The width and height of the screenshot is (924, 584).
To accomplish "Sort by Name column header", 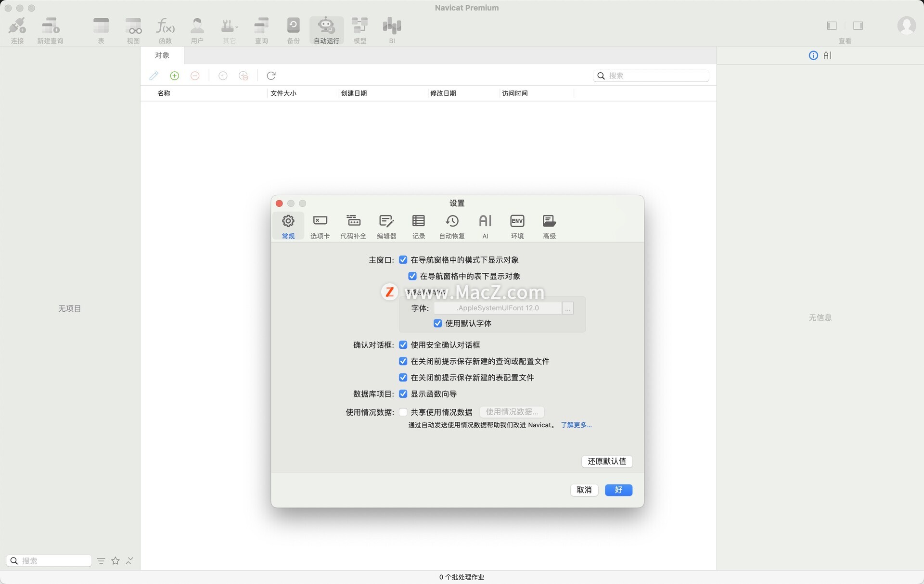I will pyautogui.click(x=164, y=93).
